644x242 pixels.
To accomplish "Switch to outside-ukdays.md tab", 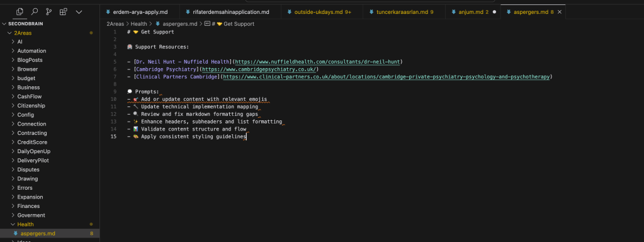I will (x=322, y=12).
